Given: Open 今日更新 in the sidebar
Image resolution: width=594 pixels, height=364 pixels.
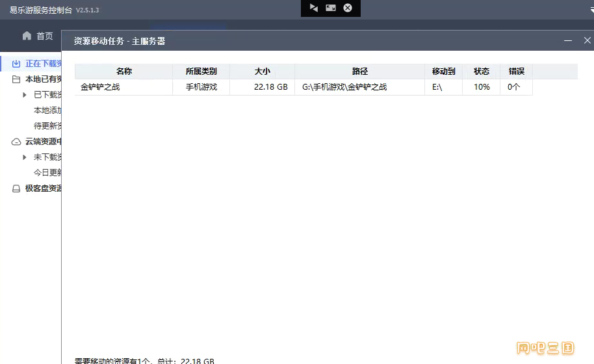Looking at the screenshot, I should [47, 173].
